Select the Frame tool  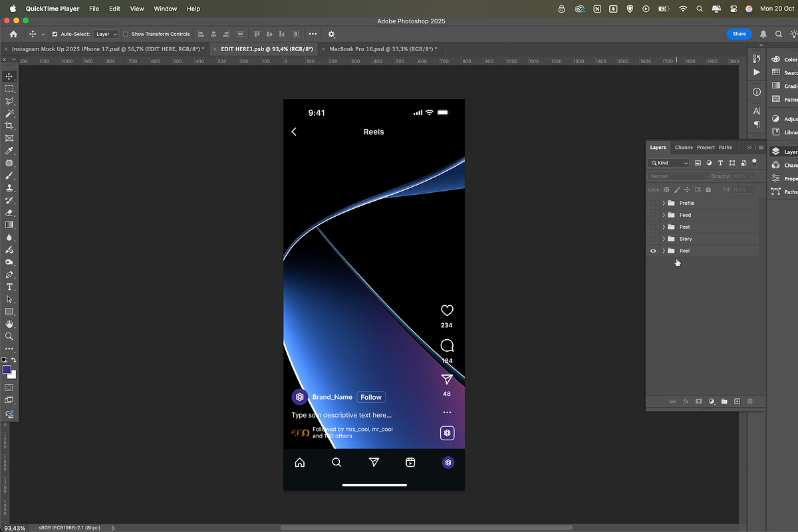[x=9, y=138]
